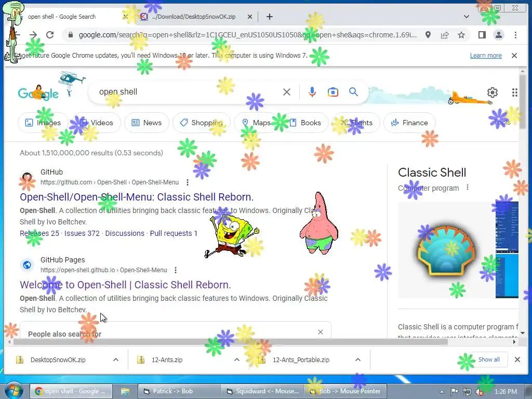The image size is (532, 399).
Task: Switch to Squidward <- Mouse taskbar window
Action: (262, 391)
